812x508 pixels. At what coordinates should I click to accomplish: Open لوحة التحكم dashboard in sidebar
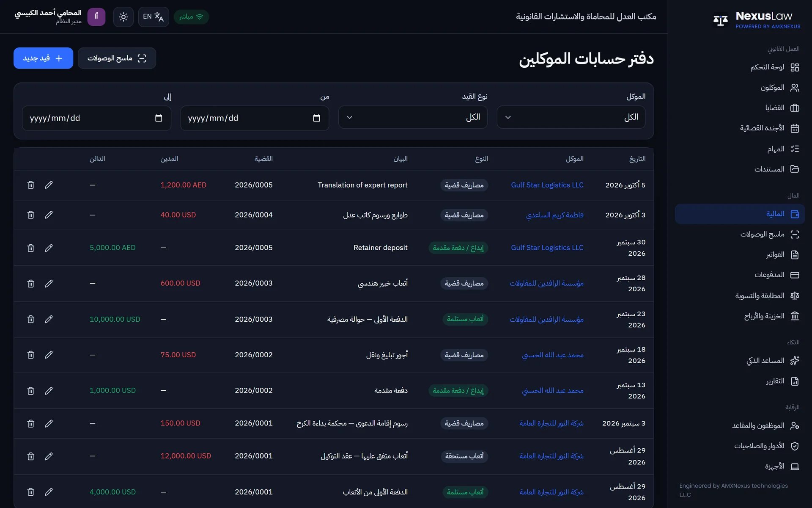[x=740, y=67]
